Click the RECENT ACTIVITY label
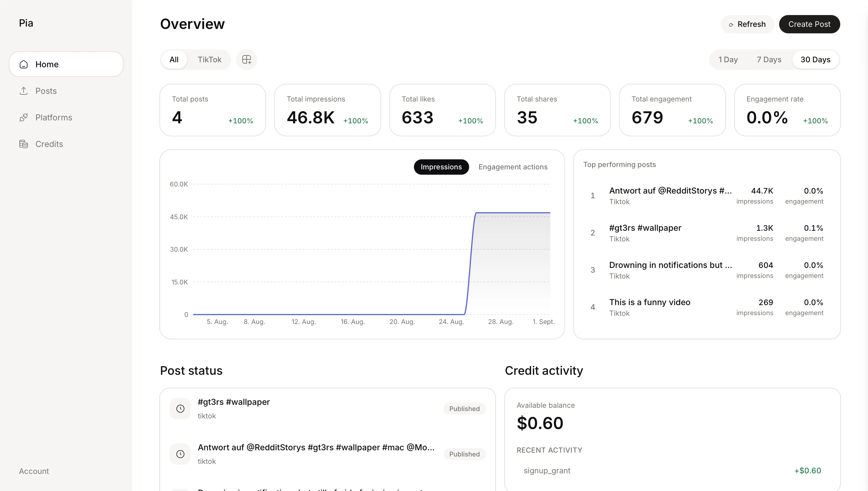This screenshot has height=491, width=868. click(x=549, y=450)
